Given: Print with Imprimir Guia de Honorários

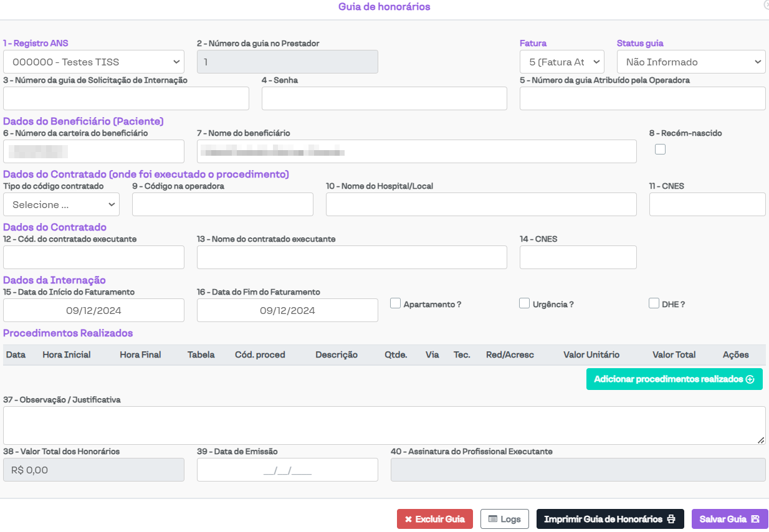Looking at the screenshot, I should (609, 519).
